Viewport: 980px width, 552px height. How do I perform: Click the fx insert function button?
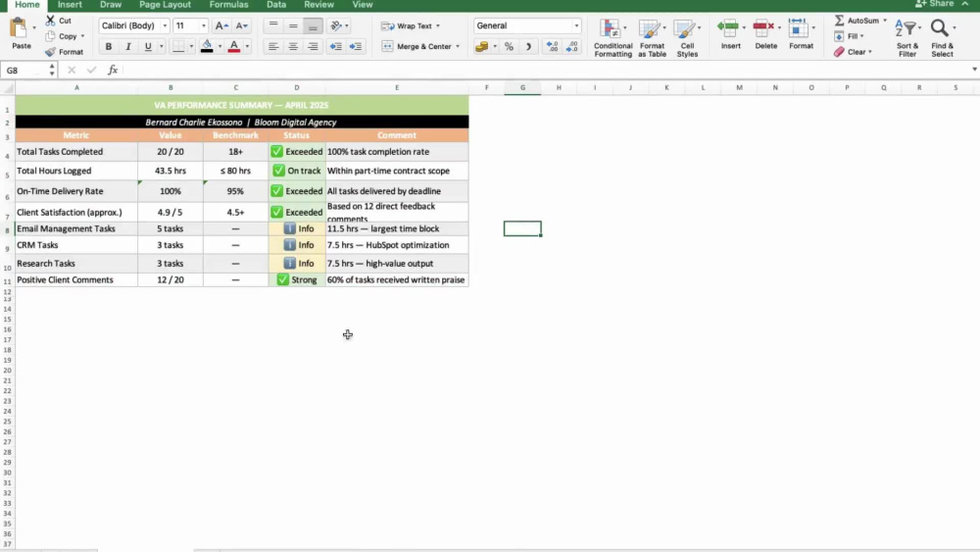(x=113, y=70)
